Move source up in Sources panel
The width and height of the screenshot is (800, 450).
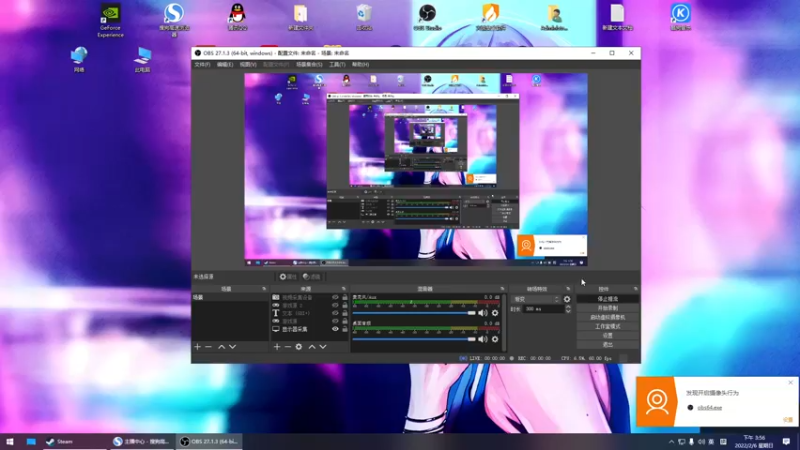[312, 347]
